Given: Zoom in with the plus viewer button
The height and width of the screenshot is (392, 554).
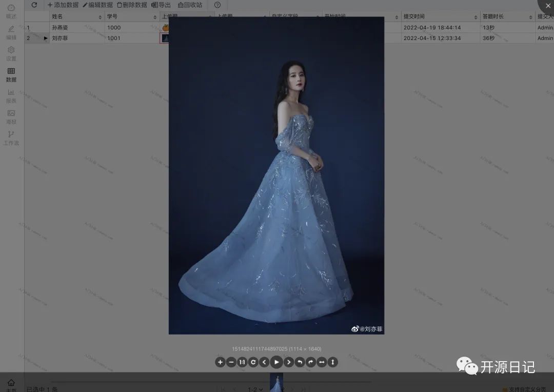Looking at the screenshot, I should point(220,362).
